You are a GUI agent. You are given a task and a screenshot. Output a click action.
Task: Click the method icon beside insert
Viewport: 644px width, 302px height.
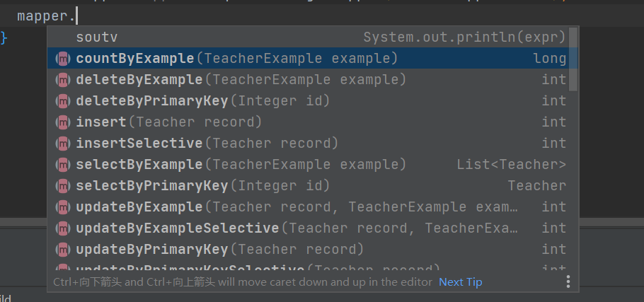coord(62,122)
